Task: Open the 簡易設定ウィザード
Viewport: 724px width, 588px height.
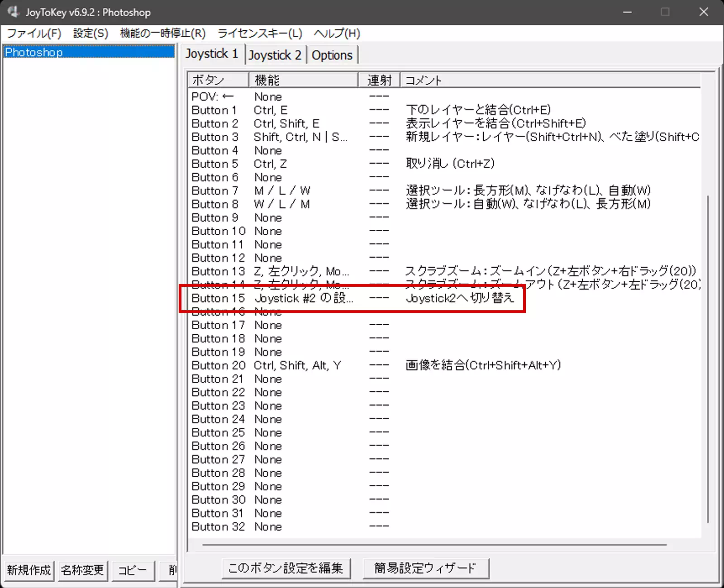Action: (x=426, y=568)
